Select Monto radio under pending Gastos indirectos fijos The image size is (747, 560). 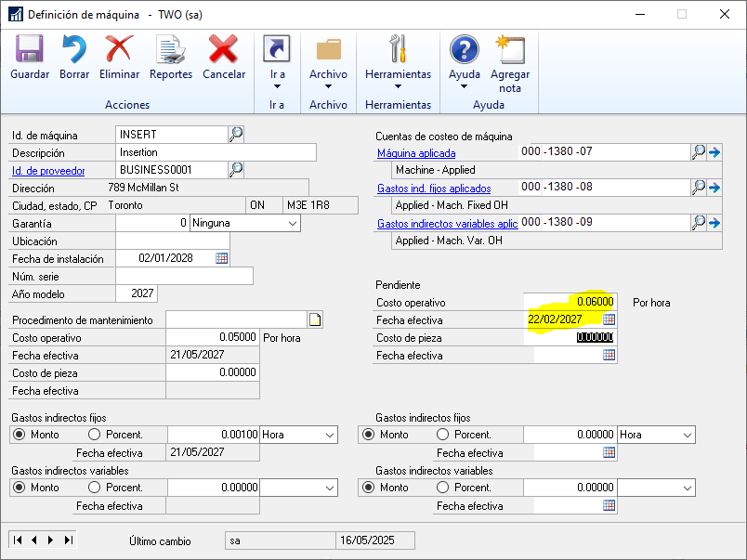click(x=368, y=435)
